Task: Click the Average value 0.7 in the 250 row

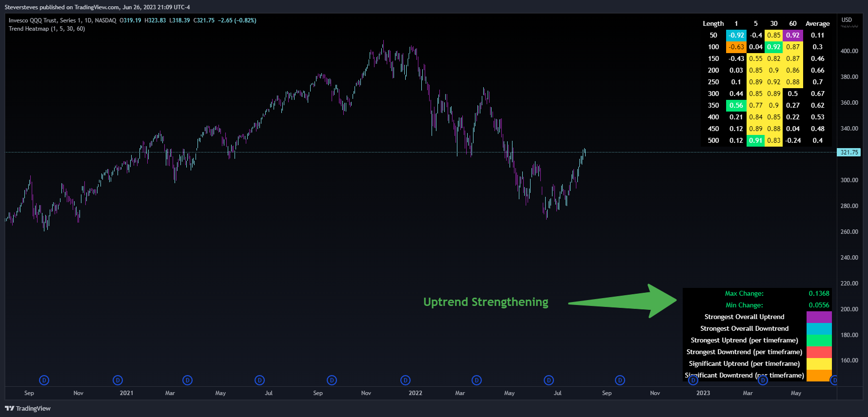Action: click(x=818, y=82)
